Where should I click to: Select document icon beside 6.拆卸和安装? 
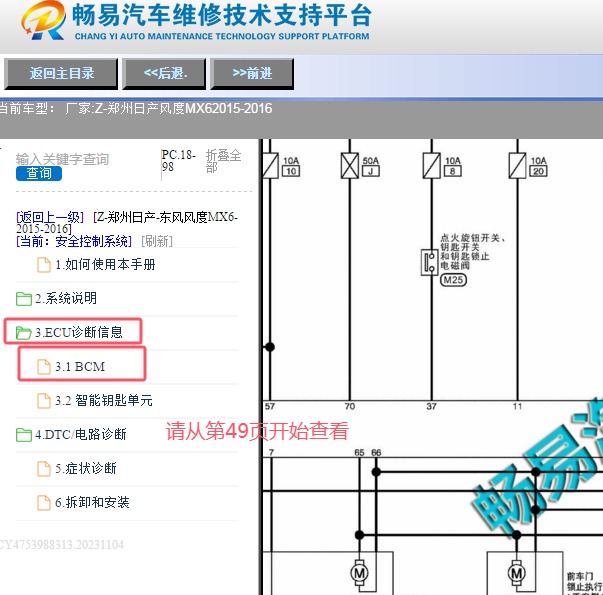coord(43,502)
